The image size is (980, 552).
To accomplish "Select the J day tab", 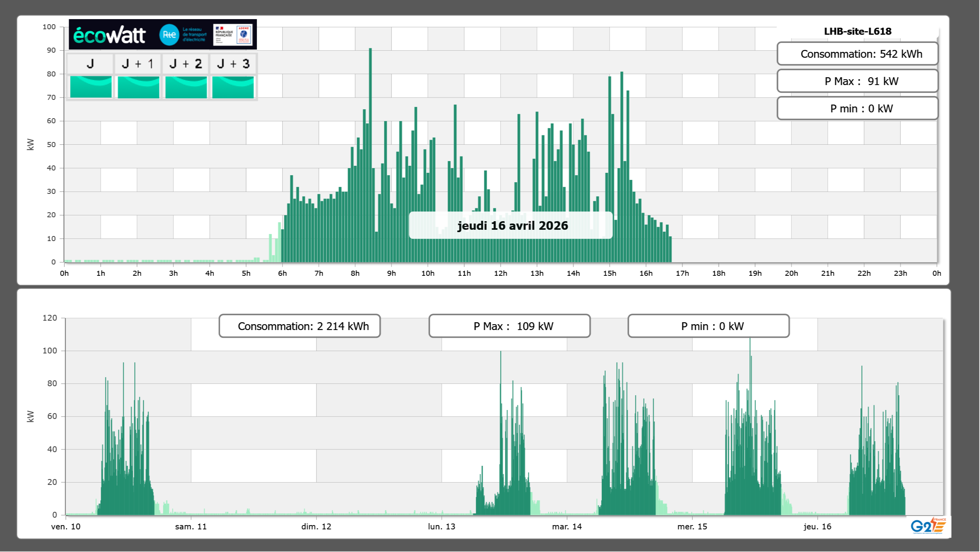I will pos(90,64).
